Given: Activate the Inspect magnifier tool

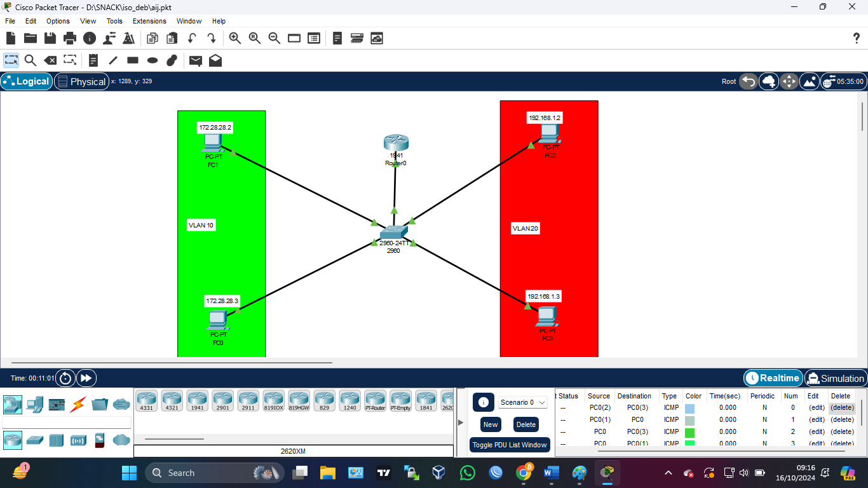Looking at the screenshot, I should click(x=31, y=60).
